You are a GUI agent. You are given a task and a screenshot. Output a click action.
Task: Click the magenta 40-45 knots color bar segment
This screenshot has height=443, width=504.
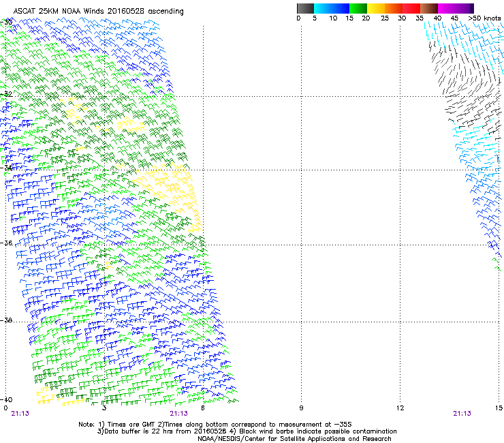click(x=447, y=8)
